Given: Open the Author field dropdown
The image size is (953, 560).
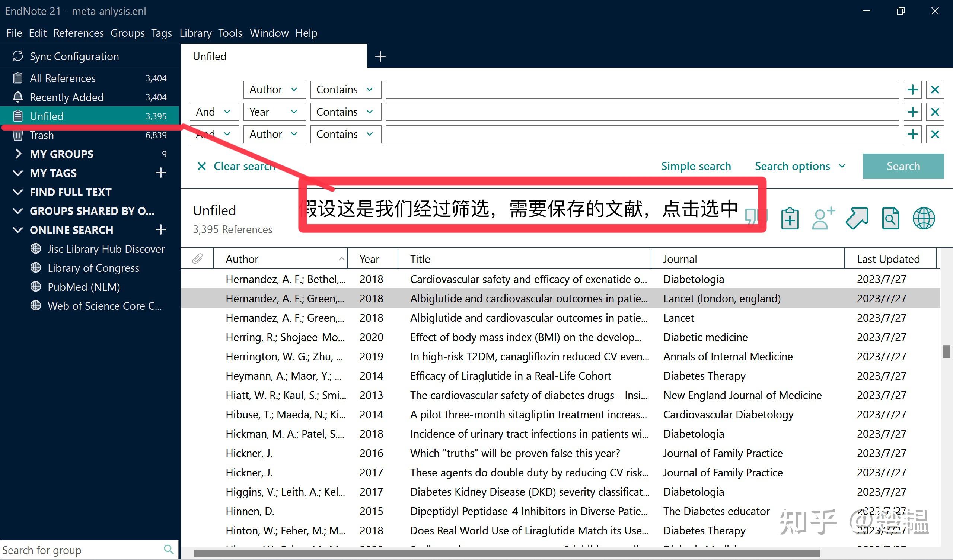Looking at the screenshot, I should pos(274,89).
